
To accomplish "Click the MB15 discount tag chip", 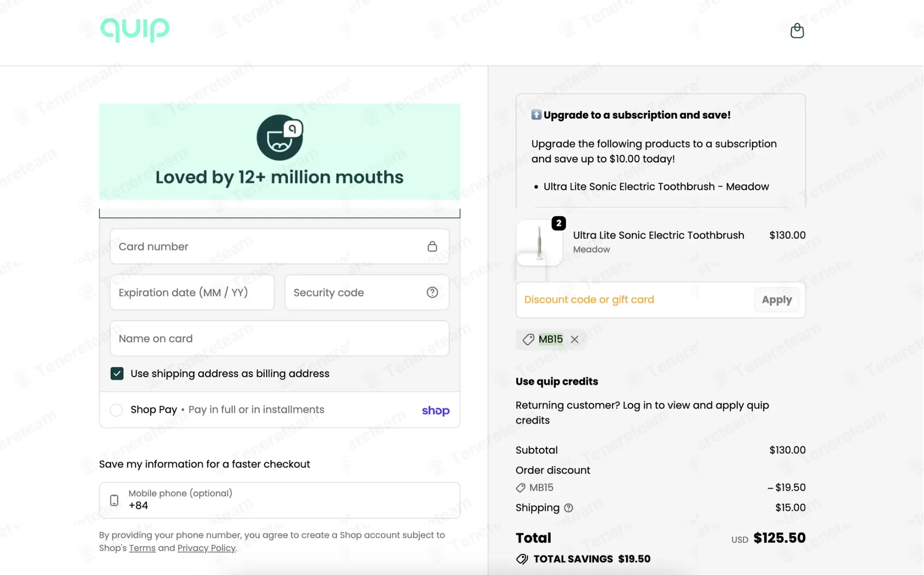I will pyautogui.click(x=550, y=339).
